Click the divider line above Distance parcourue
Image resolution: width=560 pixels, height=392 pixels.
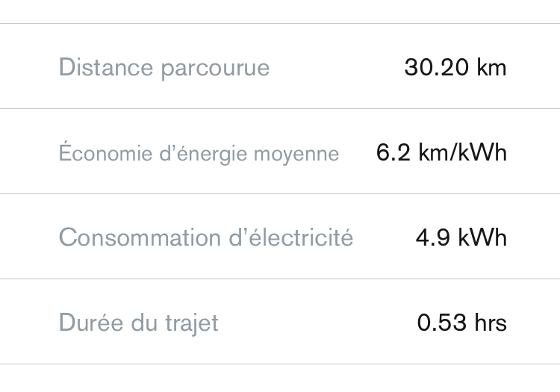280,23
